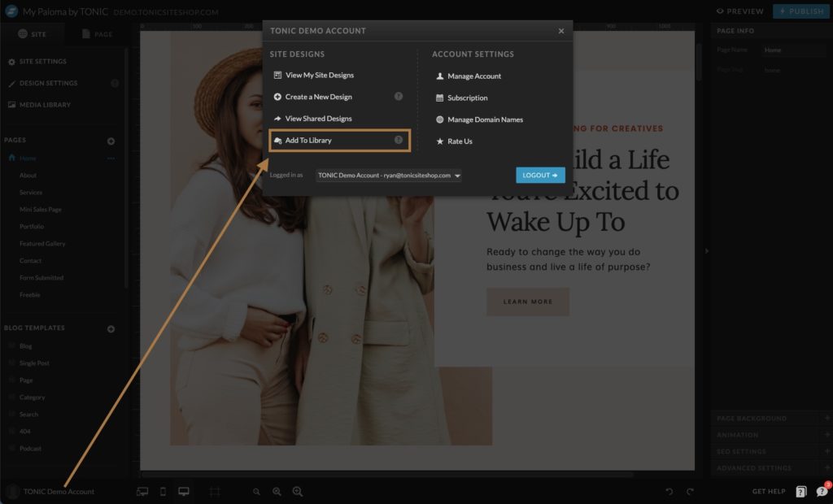Select the mobile phone preview icon
Image resolution: width=833 pixels, height=504 pixels.
click(x=163, y=492)
